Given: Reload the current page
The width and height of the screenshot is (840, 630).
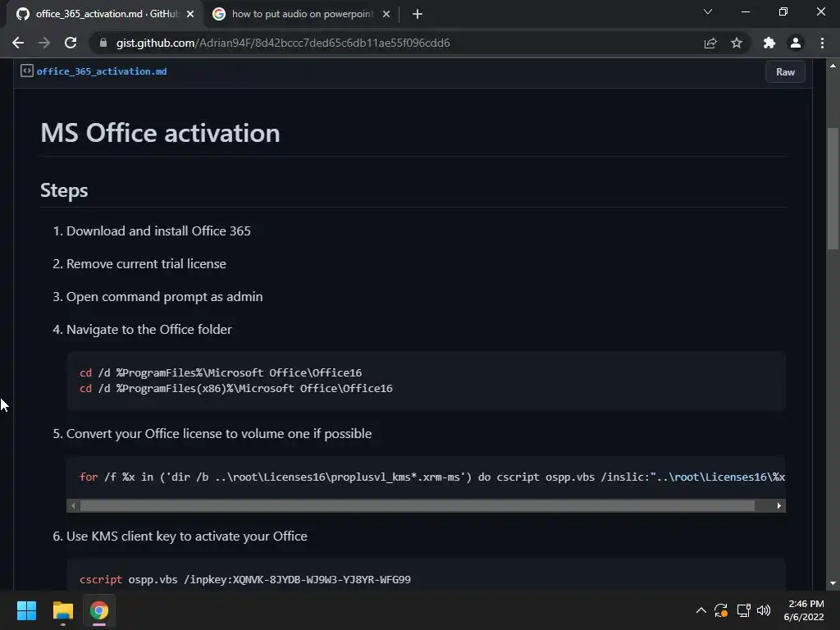Looking at the screenshot, I should click(71, 43).
